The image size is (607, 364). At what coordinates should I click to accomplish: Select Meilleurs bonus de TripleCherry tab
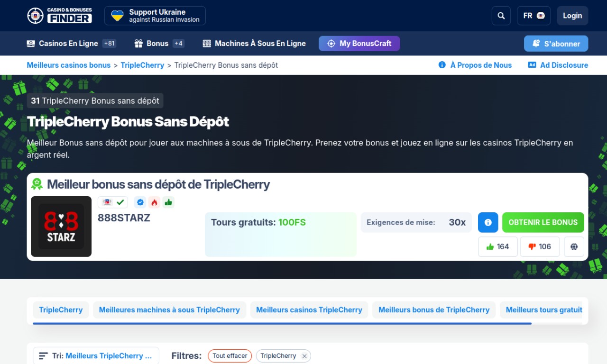434,310
